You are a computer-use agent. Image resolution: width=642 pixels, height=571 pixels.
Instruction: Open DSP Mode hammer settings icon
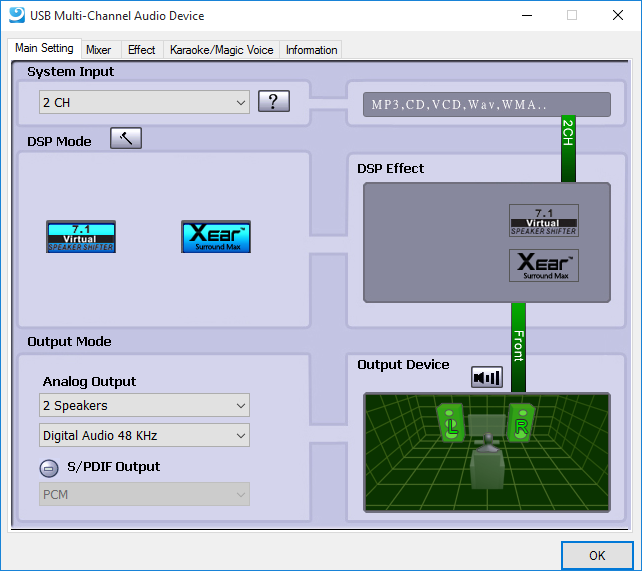(x=126, y=139)
